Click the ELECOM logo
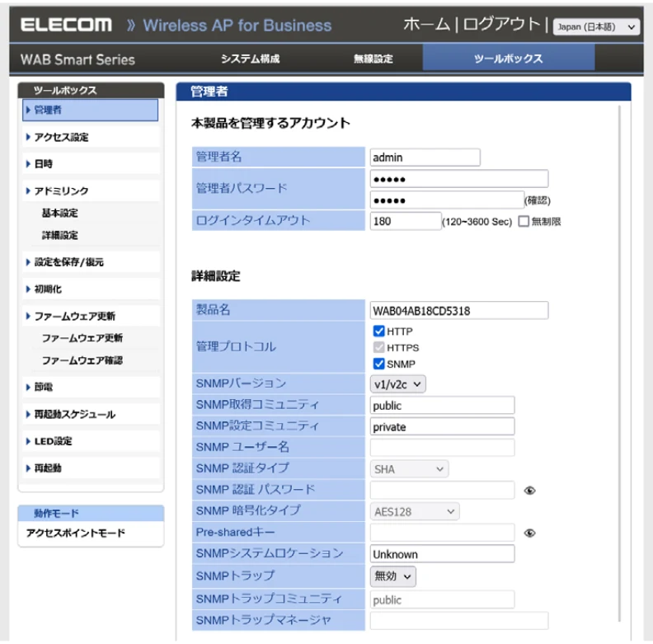The width and height of the screenshot is (653, 644). tap(66, 25)
